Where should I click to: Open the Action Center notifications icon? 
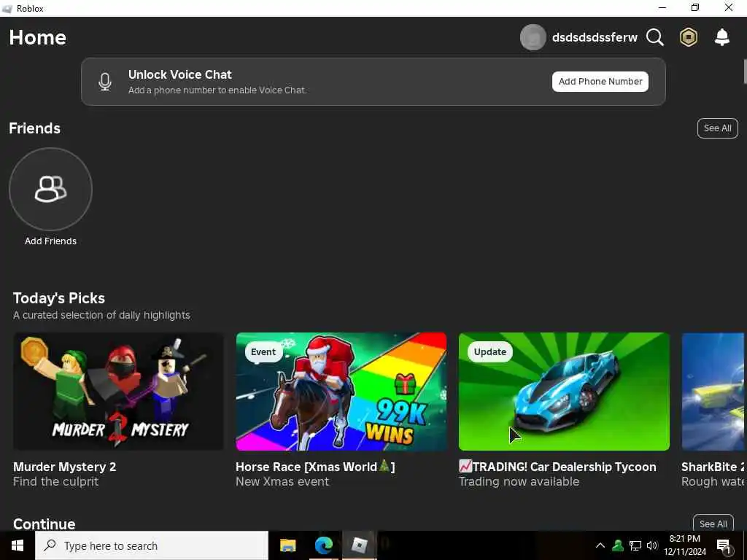(x=724, y=546)
